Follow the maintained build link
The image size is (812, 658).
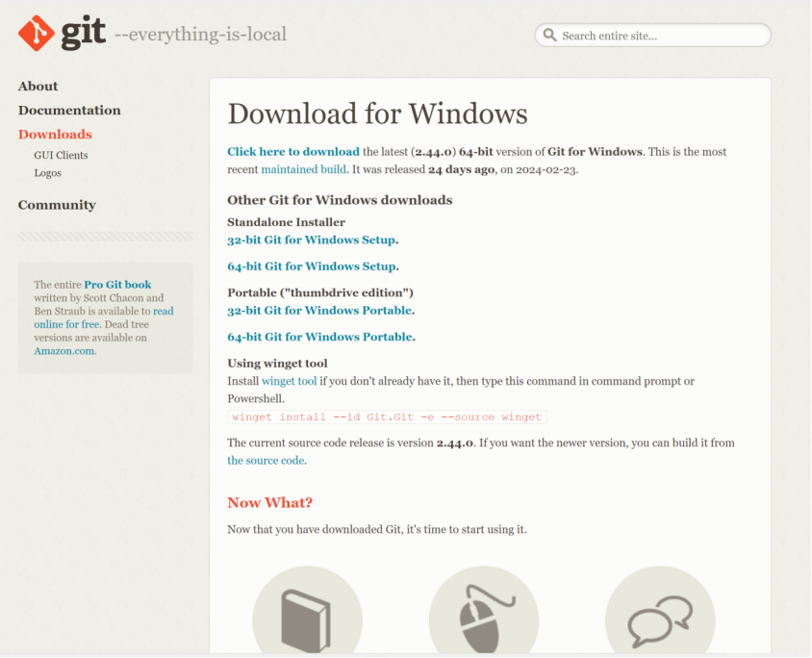(x=303, y=169)
